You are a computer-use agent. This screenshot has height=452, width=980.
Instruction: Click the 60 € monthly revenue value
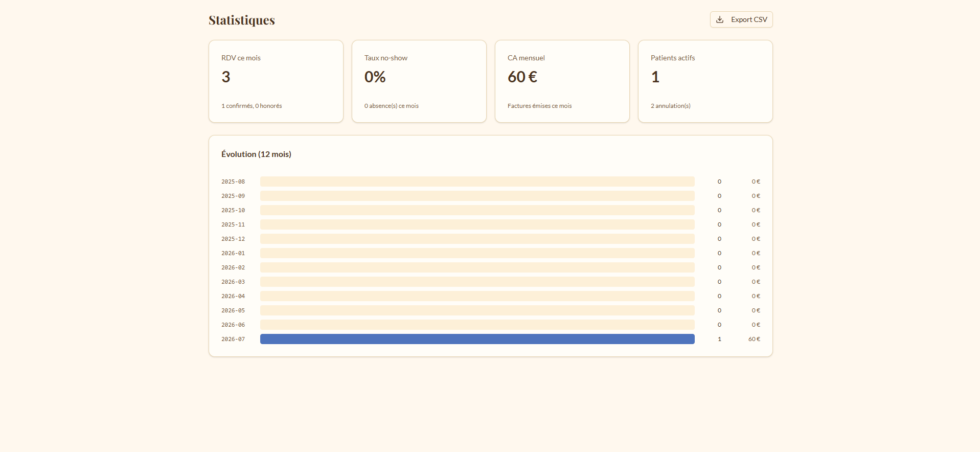pos(522,77)
